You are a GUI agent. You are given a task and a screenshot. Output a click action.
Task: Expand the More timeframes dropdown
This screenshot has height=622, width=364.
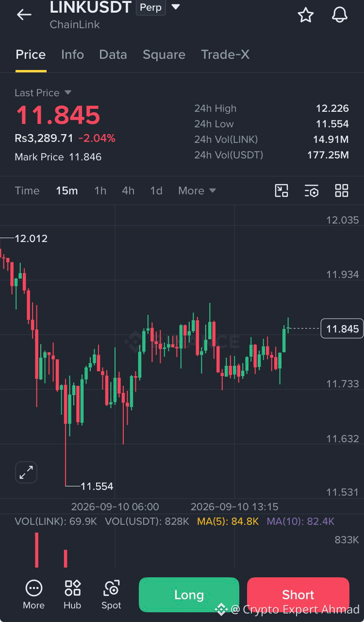(x=197, y=190)
